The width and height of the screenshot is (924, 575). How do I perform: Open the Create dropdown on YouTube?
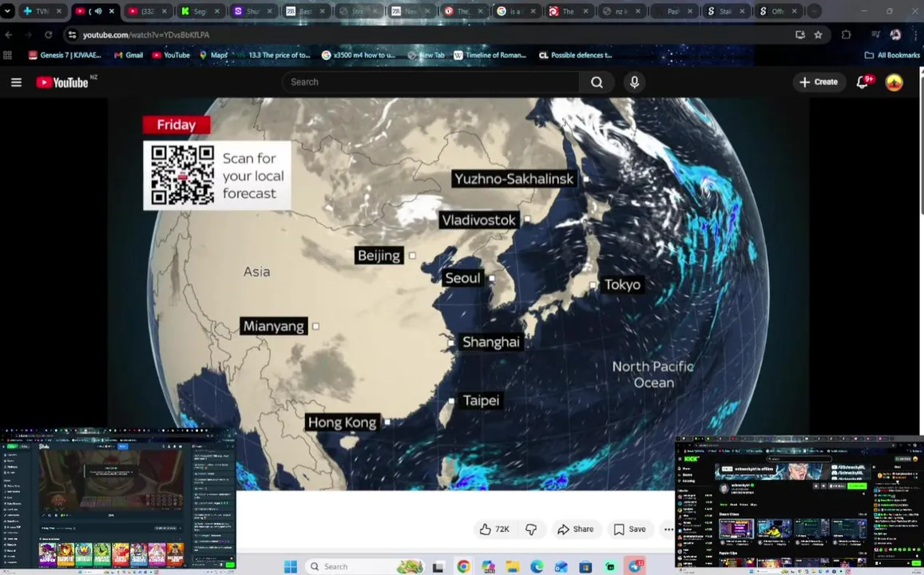pos(819,82)
